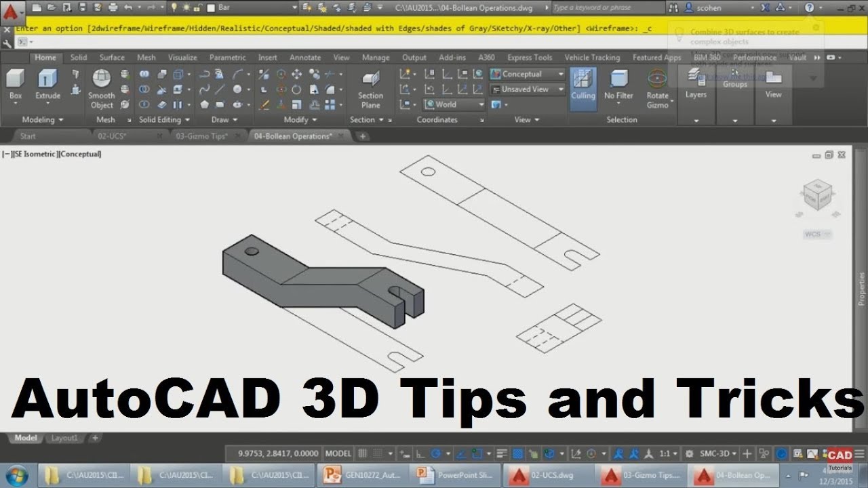The image size is (868, 488).
Task: Expand the Modeling panel
Action: click(x=42, y=120)
